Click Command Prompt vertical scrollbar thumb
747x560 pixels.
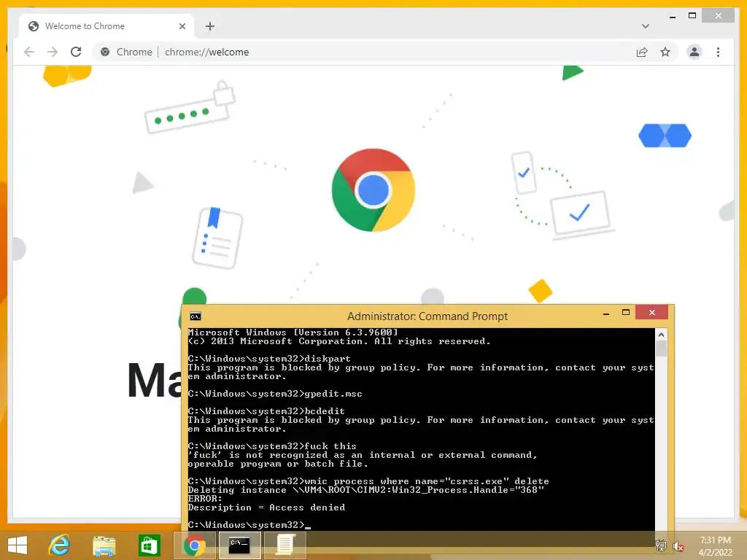click(661, 349)
